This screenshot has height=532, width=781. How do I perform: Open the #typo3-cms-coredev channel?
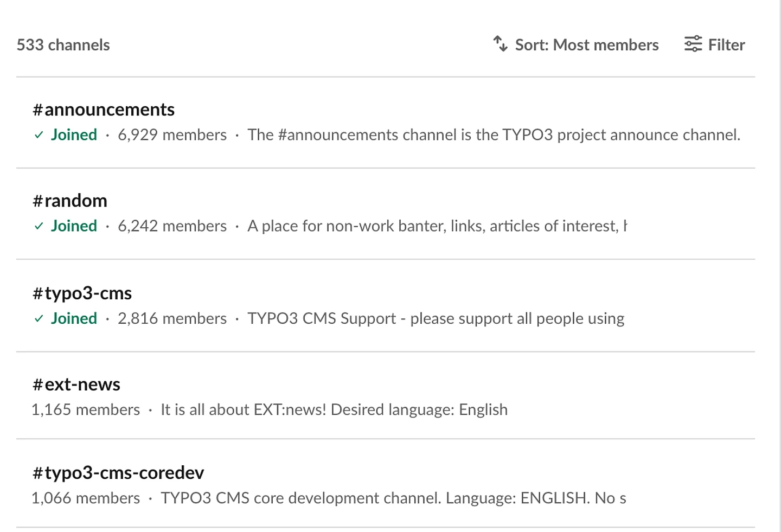[118, 473]
